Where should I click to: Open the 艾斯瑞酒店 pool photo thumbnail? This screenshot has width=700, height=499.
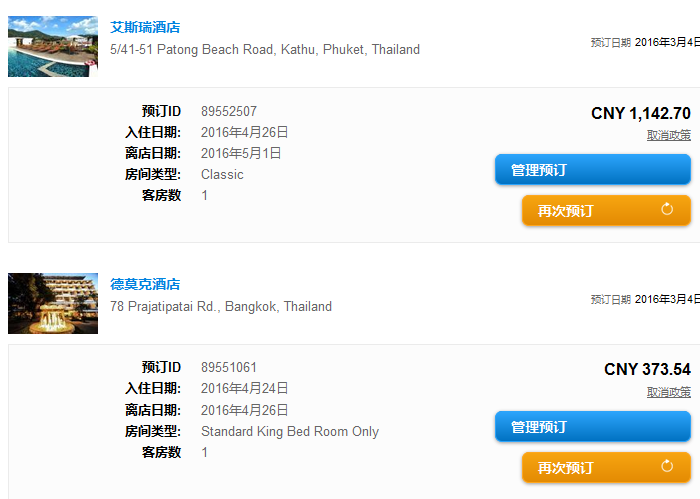pyautogui.click(x=53, y=46)
